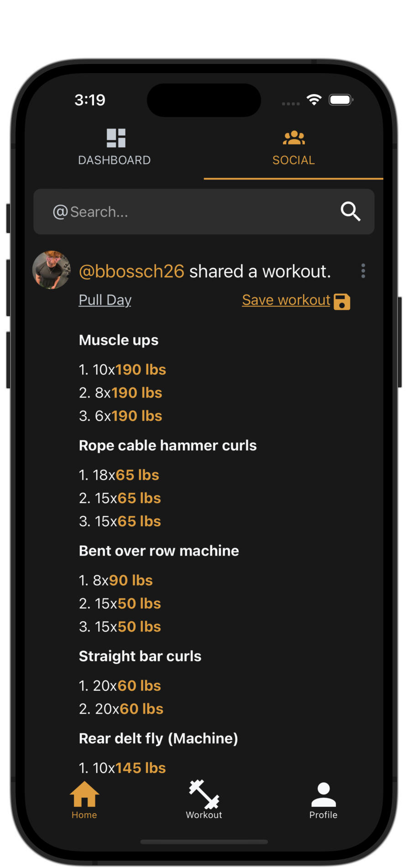The image size is (408, 868).
Task: Open Profile via person icon
Action: tap(324, 794)
